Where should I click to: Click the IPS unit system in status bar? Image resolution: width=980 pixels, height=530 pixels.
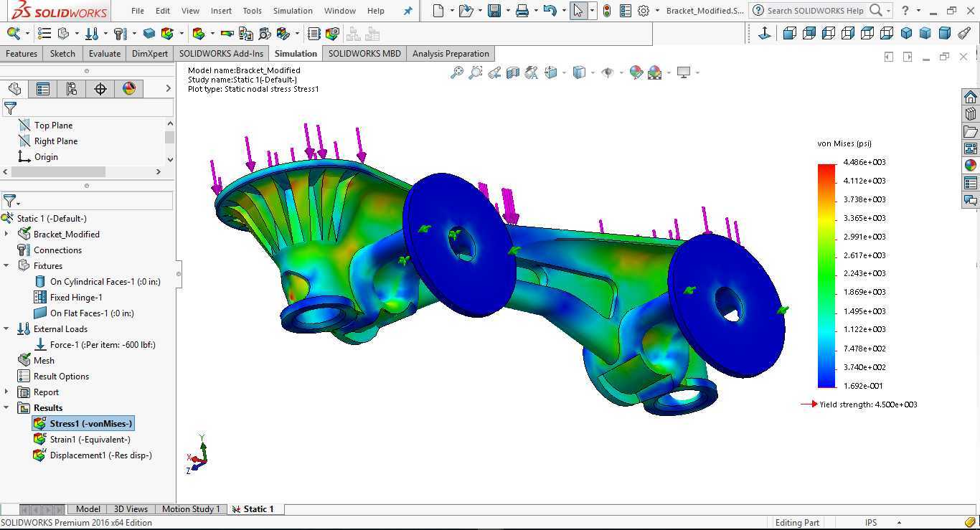pyautogui.click(x=870, y=523)
